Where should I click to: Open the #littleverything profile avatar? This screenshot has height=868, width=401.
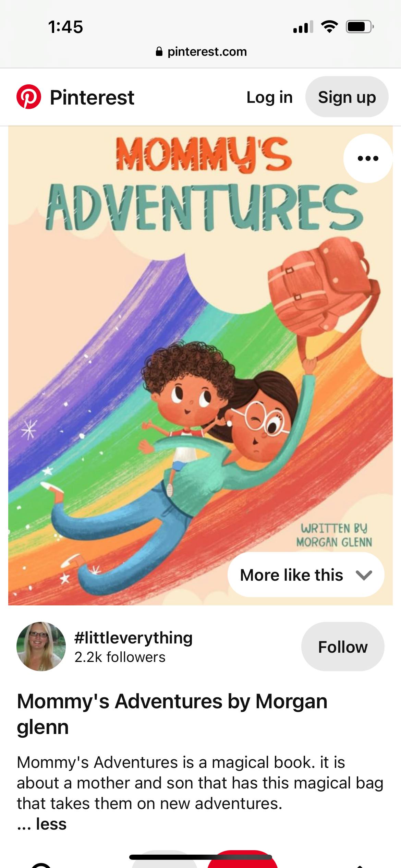click(41, 647)
